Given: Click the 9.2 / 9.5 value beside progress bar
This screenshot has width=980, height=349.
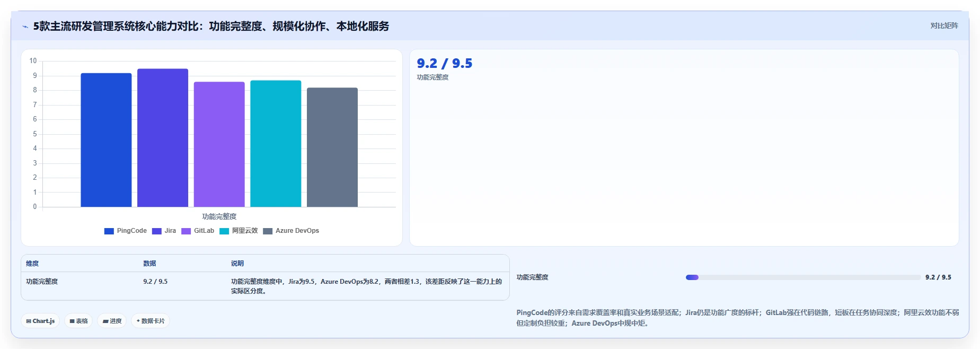Looking at the screenshot, I should [938, 277].
